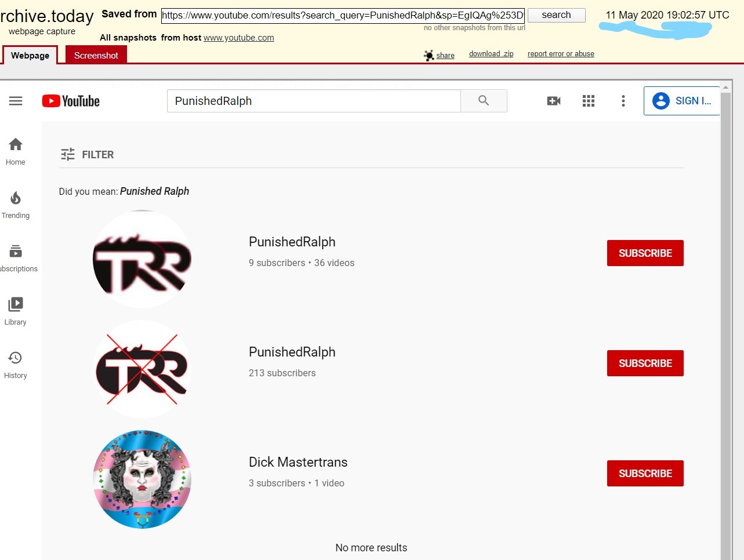Click the '9 subscribers • 36 videos' text
The image size is (744, 560).
point(302,263)
